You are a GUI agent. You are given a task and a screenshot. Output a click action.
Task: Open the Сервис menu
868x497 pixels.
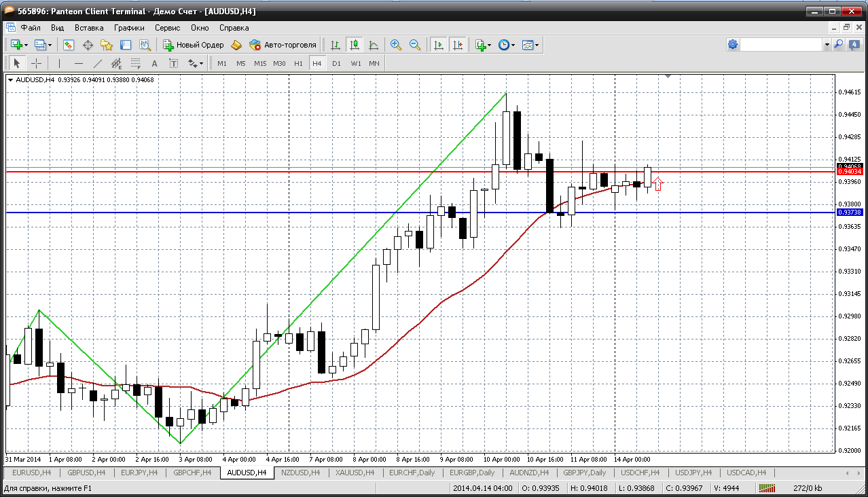(x=167, y=28)
